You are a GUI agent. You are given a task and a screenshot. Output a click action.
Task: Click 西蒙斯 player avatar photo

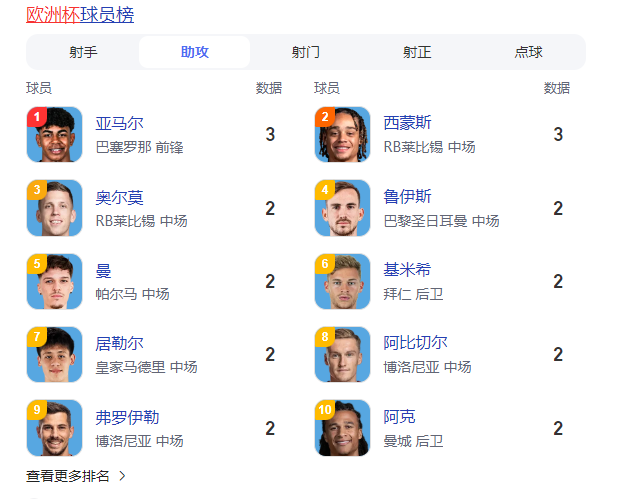343,135
